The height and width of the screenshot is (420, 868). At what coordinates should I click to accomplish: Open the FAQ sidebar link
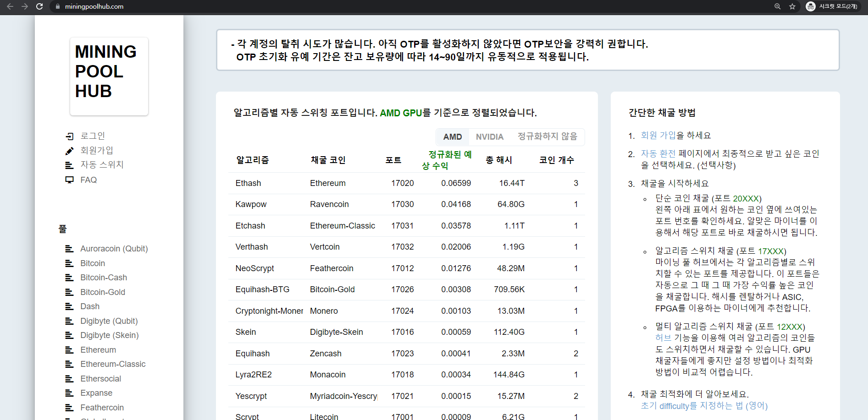pyautogui.click(x=88, y=180)
